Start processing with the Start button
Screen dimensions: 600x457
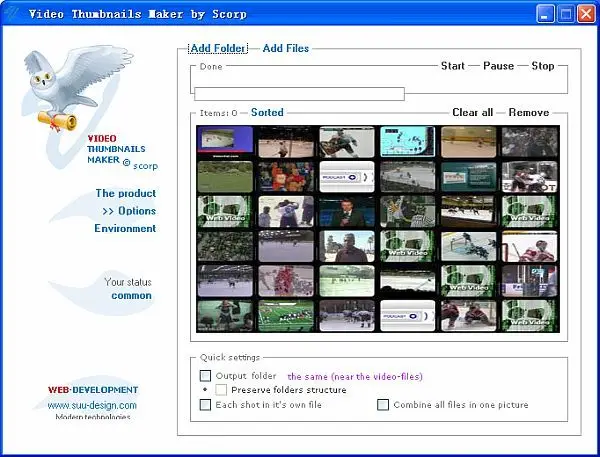pos(453,66)
